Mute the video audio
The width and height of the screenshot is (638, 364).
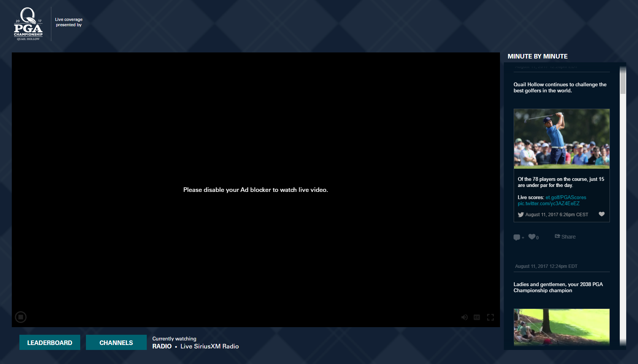[x=464, y=317]
